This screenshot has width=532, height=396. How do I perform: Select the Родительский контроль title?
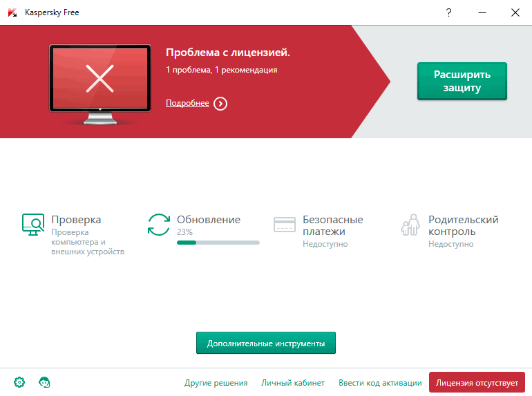(463, 225)
